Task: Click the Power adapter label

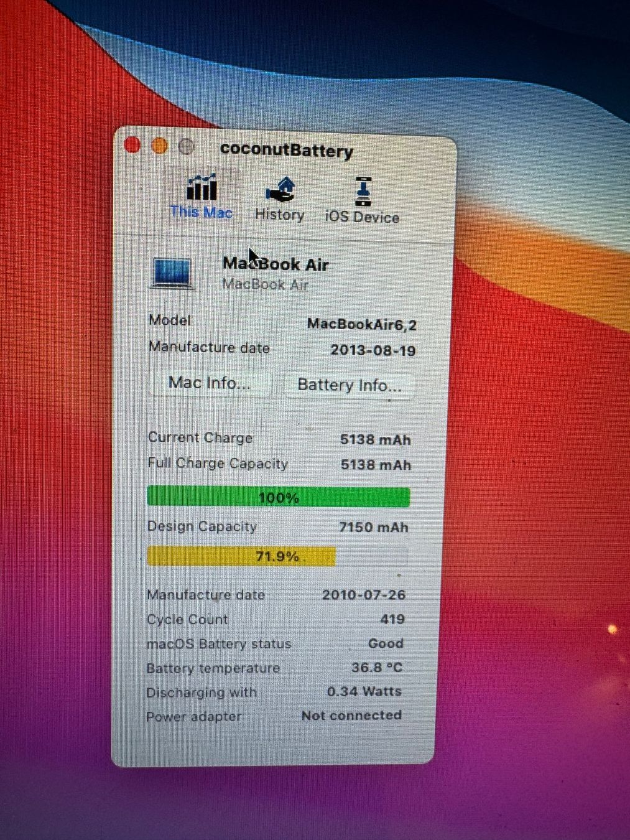Action: (193, 717)
